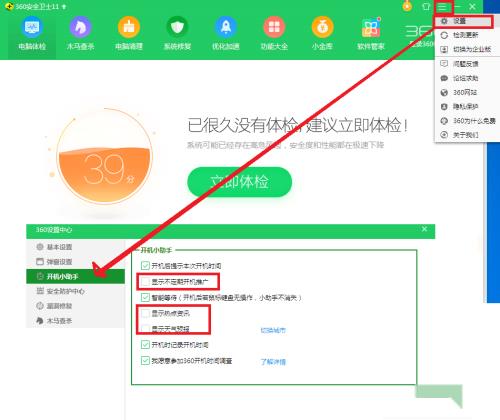Open 系统修复 system repair module
500x420 pixels.
coord(177,34)
